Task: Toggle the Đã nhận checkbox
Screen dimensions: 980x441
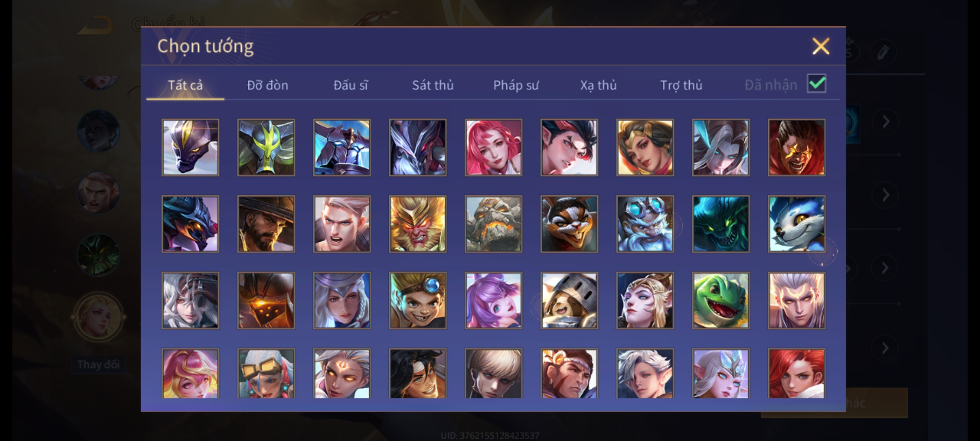Action: [816, 84]
